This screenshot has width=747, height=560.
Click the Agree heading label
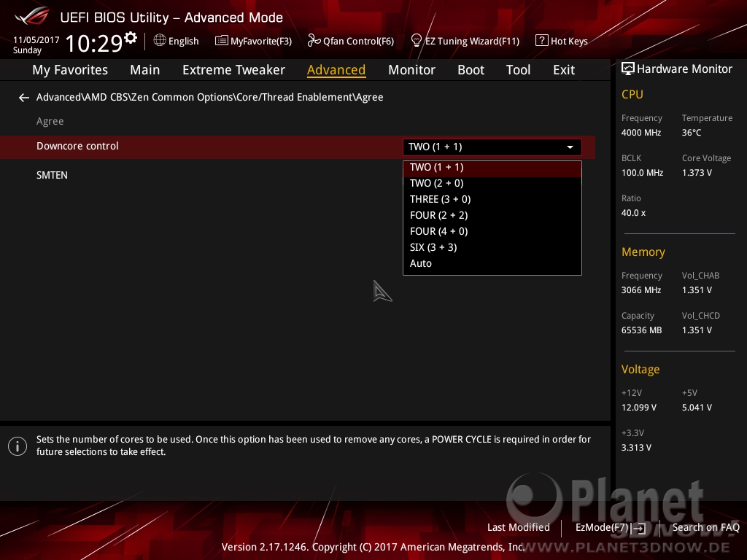point(50,122)
